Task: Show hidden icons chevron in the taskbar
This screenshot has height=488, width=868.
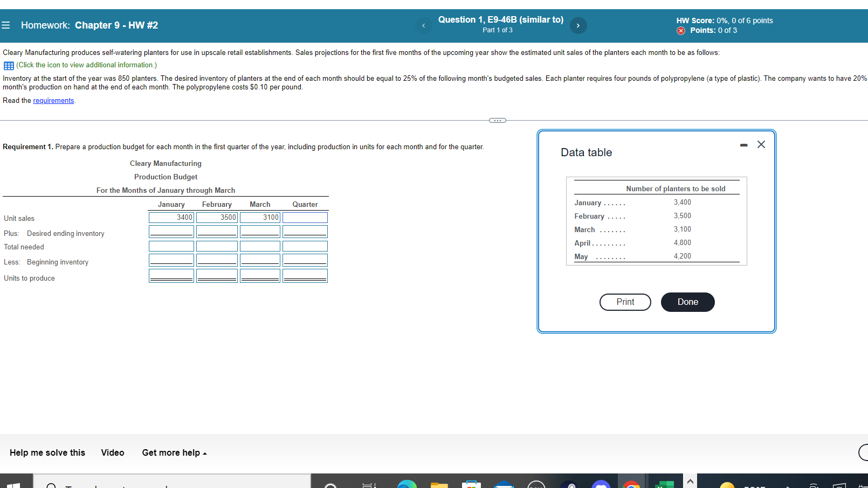Action: click(x=690, y=481)
